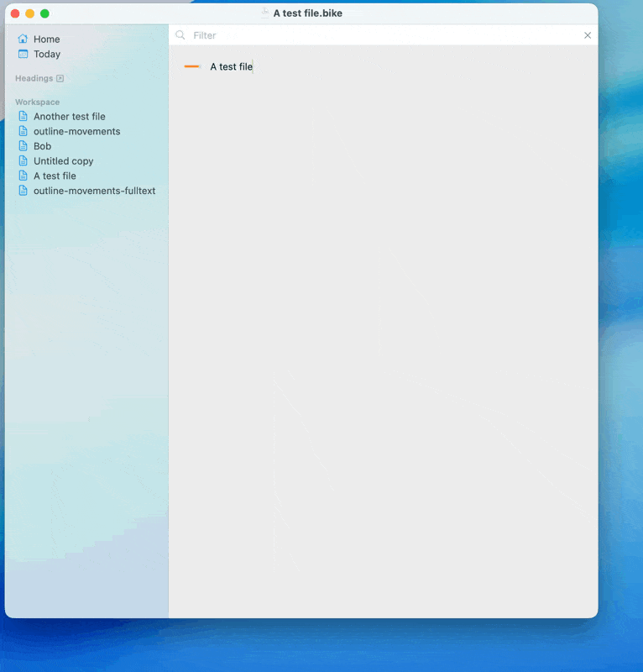Click the orange handle of the outline row
Viewport: 643px width, 672px height.
point(192,66)
